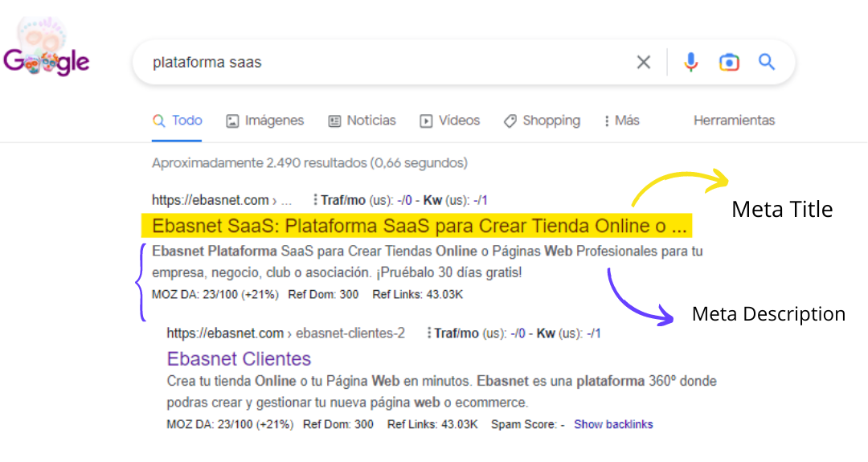
Task: Select the Todo results tab
Action: 178,121
